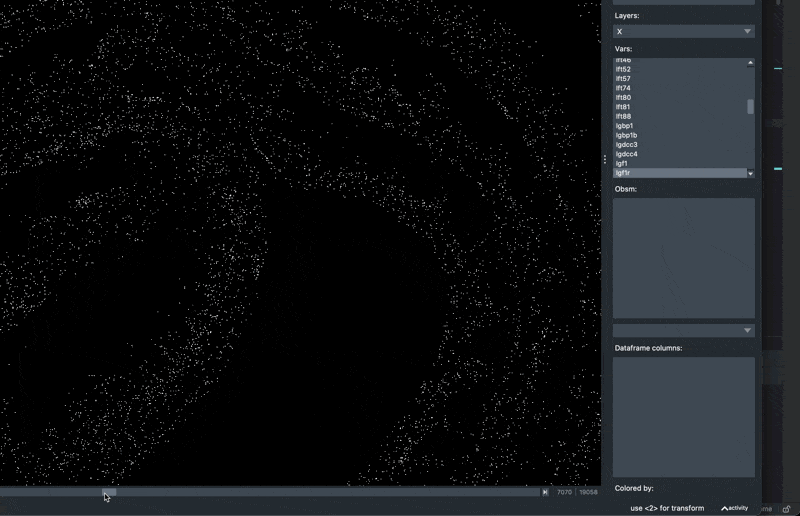Click the 19058 value in the bottom bar
The height and width of the screenshot is (516, 800).
(588, 492)
